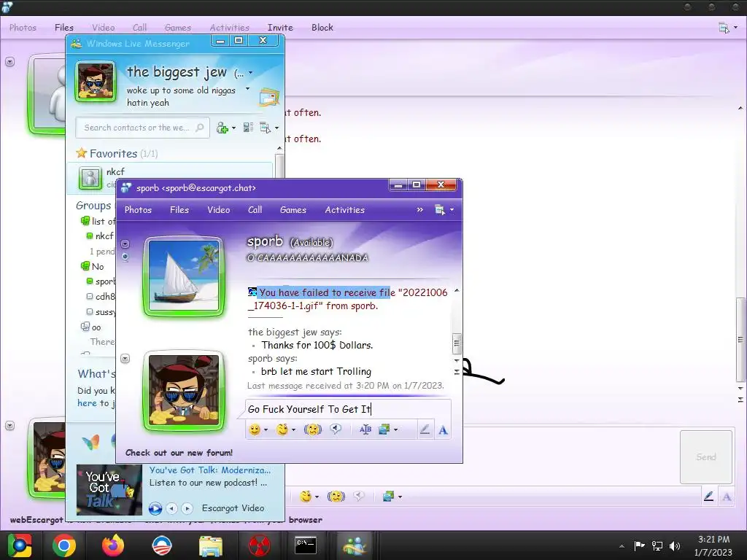Expand background picker dropdown arrow in sporb chat

pyautogui.click(x=395, y=430)
